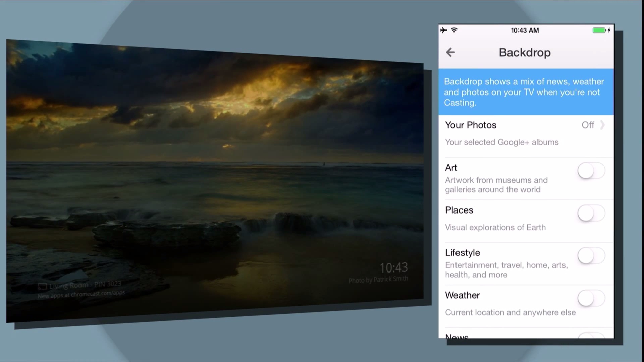The height and width of the screenshot is (362, 644).
Task: Click Photo by Patrick Smith credit
Action: [x=378, y=280]
